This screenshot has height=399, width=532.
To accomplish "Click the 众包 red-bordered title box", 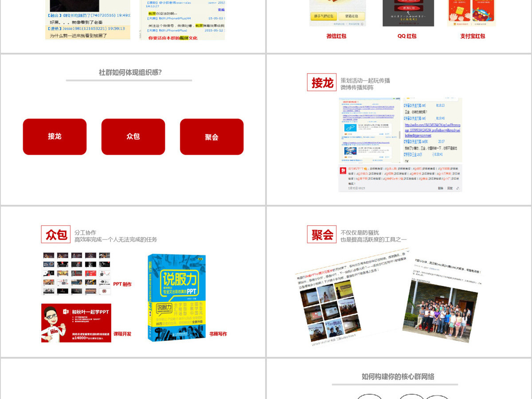I will pos(56,235).
